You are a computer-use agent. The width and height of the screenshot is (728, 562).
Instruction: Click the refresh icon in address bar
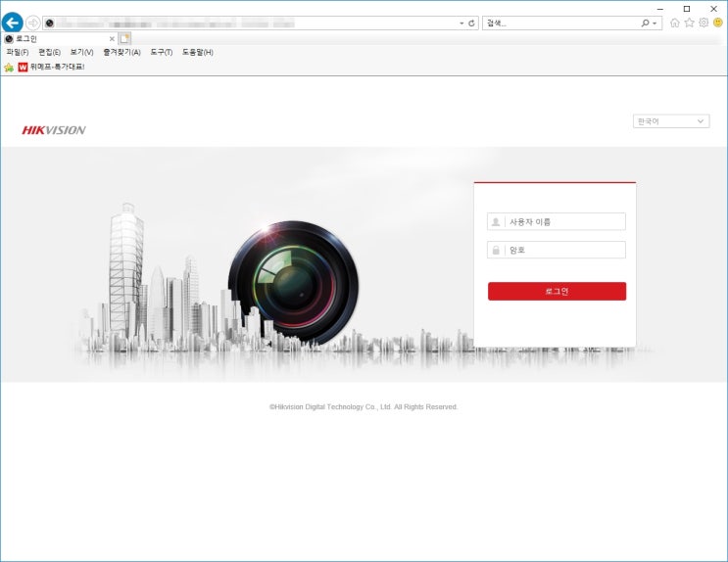tap(471, 23)
